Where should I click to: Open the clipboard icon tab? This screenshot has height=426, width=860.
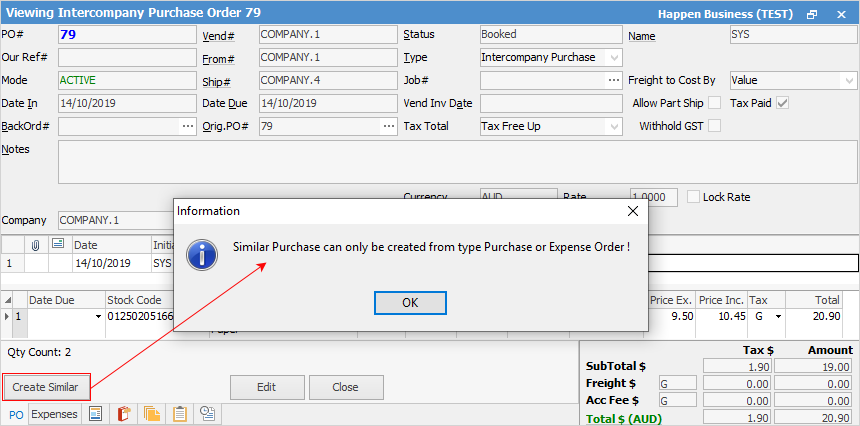180,414
